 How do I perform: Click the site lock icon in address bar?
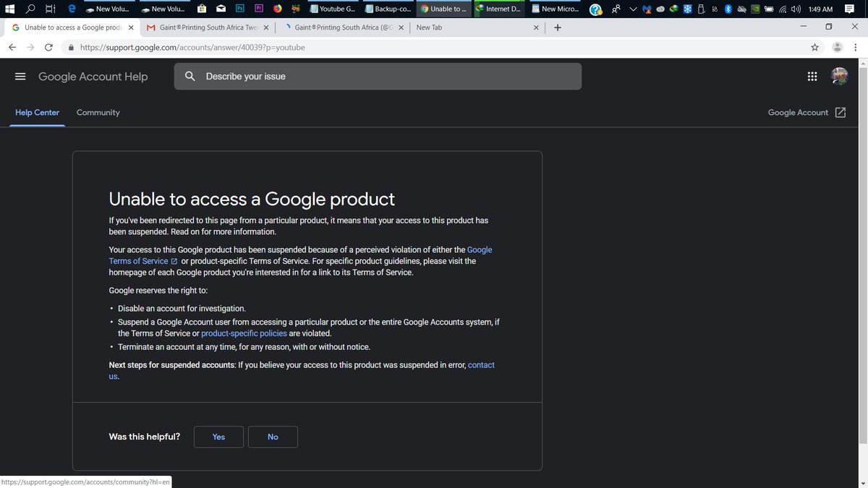pos(71,47)
